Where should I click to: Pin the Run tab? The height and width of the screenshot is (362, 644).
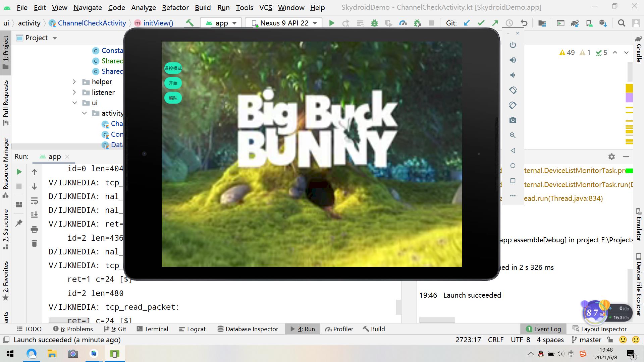pos(19,223)
